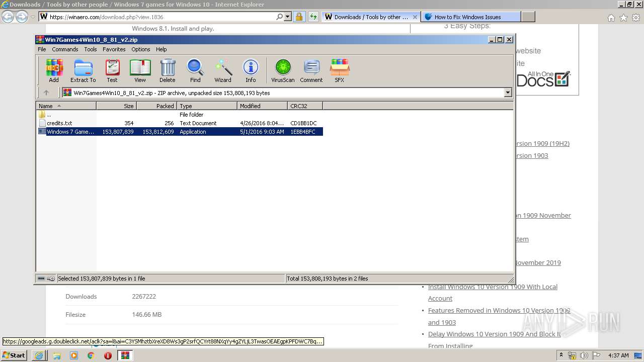
Task: Click Internet Explorer taskbar icon
Action: (x=39, y=355)
